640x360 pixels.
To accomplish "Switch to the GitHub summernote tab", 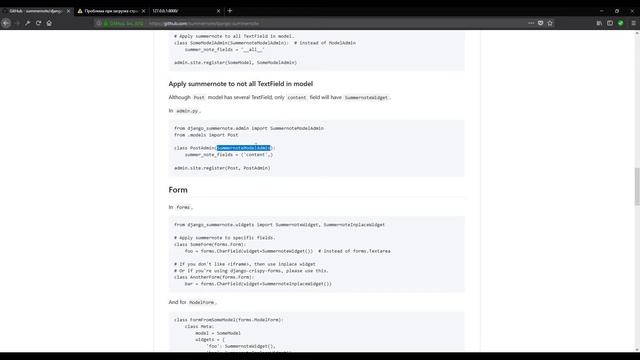I will (x=35, y=11).
